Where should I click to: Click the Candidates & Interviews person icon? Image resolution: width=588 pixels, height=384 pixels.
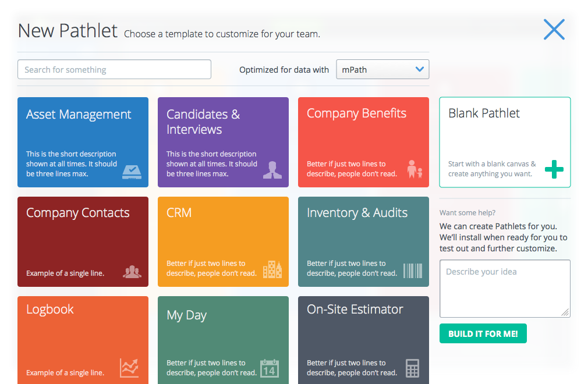[271, 169]
